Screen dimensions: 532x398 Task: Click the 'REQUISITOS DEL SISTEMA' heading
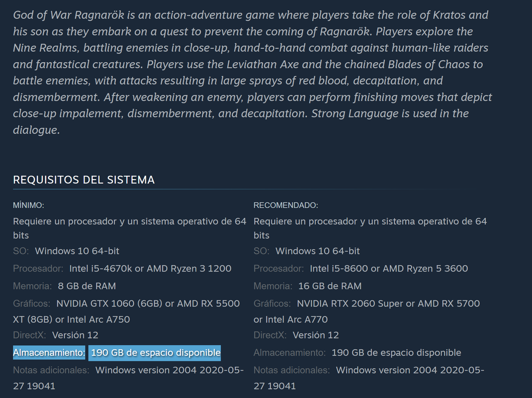tap(84, 180)
